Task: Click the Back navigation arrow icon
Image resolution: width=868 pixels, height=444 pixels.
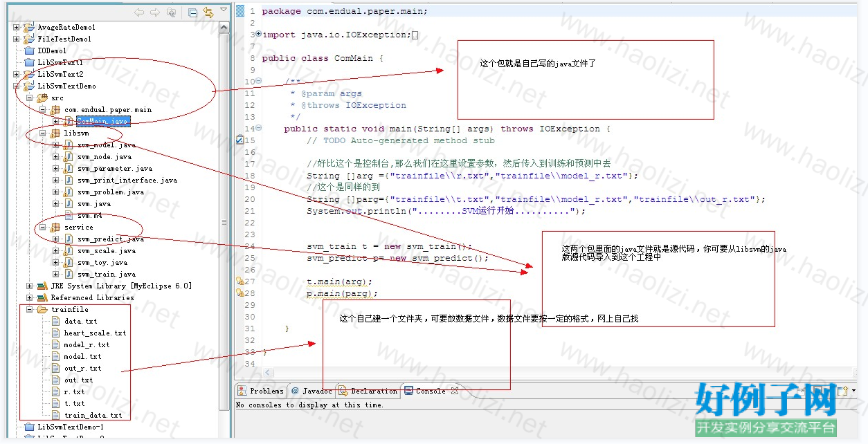Action: 140,12
